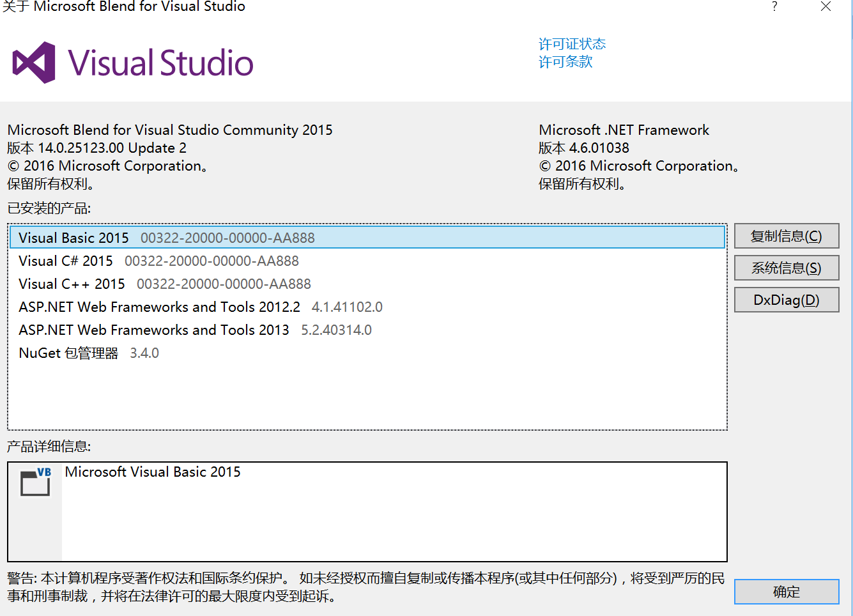Close the About Blend dialog
Screen dimensions: 853x616
pyautogui.click(x=826, y=6)
